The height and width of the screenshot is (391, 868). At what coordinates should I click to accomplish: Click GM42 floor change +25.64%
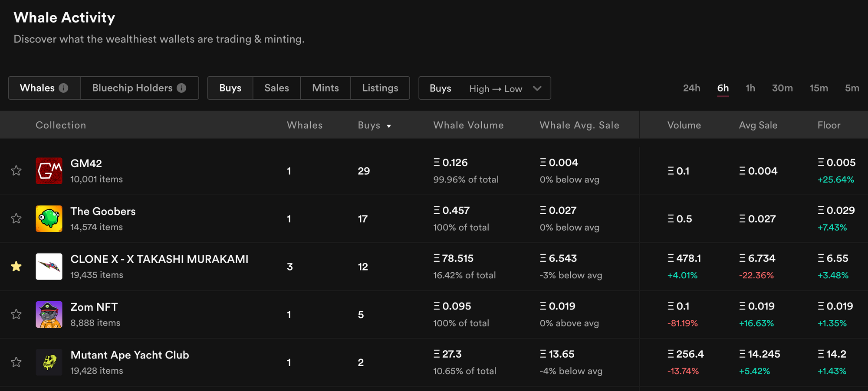[835, 179]
